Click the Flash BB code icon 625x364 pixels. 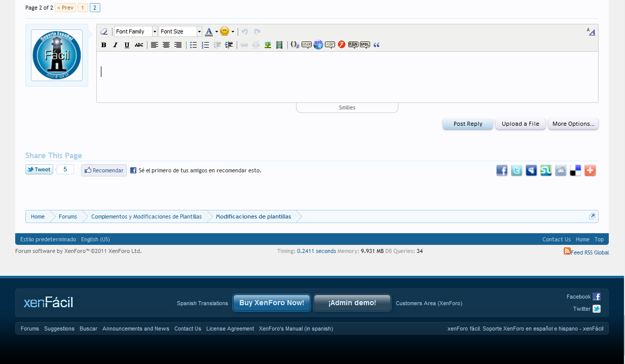[x=342, y=45]
